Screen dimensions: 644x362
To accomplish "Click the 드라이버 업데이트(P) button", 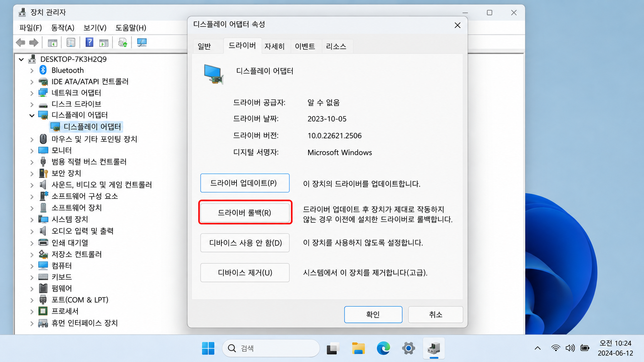I will pyautogui.click(x=245, y=183).
